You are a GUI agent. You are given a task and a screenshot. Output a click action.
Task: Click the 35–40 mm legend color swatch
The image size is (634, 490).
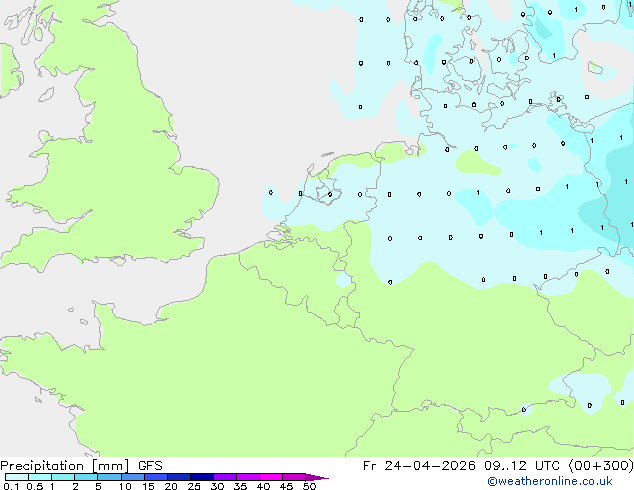coord(248,477)
